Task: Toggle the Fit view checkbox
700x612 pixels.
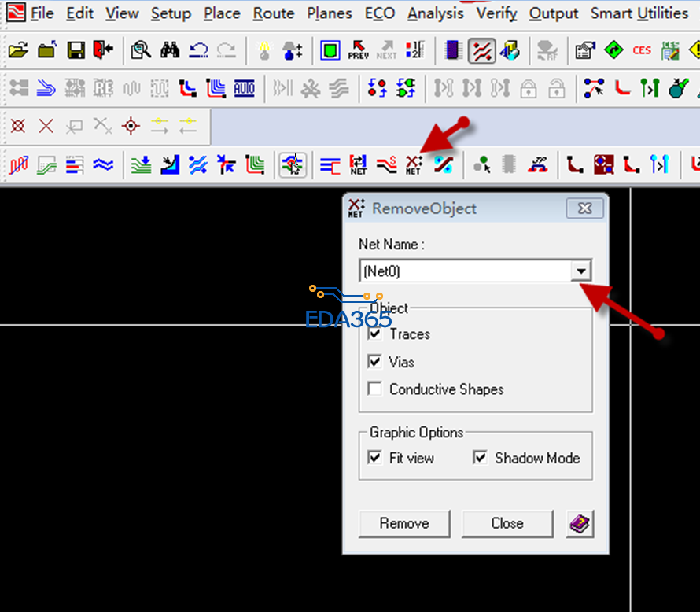Action: coord(374,458)
